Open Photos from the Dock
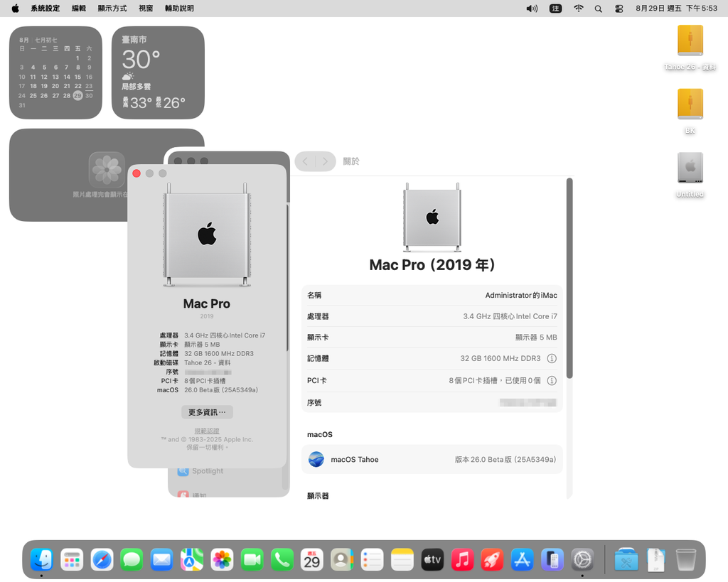Viewport: 728px width, 582px height. tap(222, 559)
